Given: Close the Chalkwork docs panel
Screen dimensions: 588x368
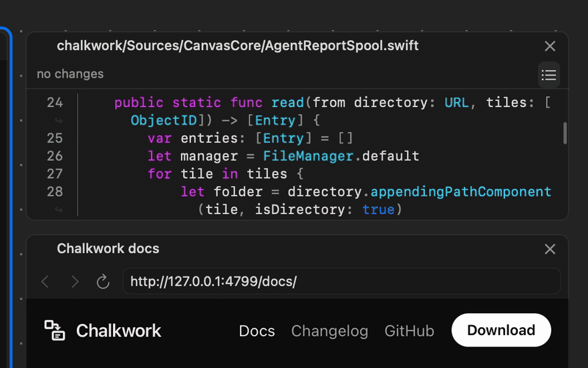Looking at the screenshot, I should click(550, 249).
